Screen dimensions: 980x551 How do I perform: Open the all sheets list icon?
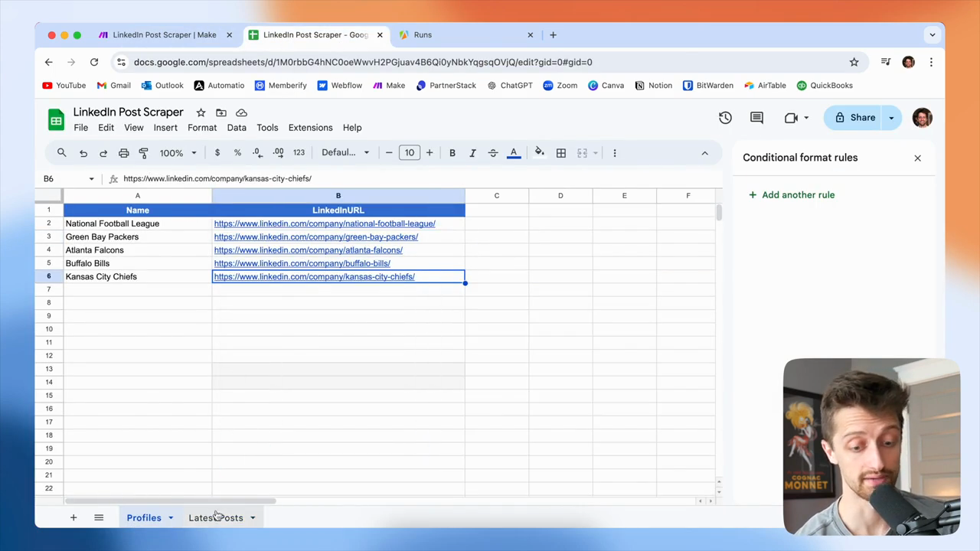99,518
